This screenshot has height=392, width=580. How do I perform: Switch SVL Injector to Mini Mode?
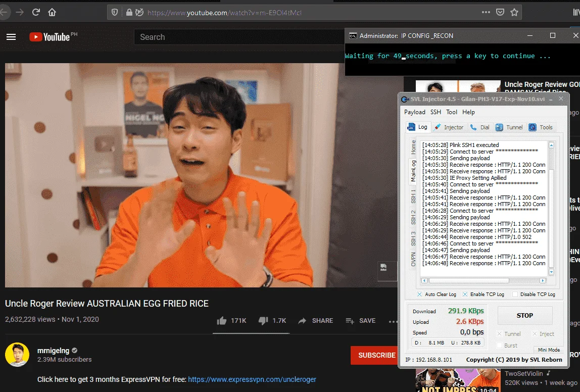[x=549, y=350]
